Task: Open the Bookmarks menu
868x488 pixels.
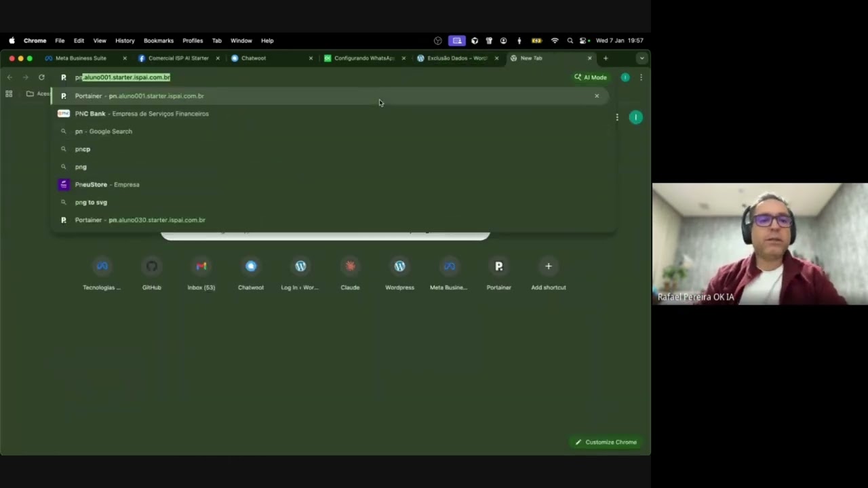Action: pos(159,41)
